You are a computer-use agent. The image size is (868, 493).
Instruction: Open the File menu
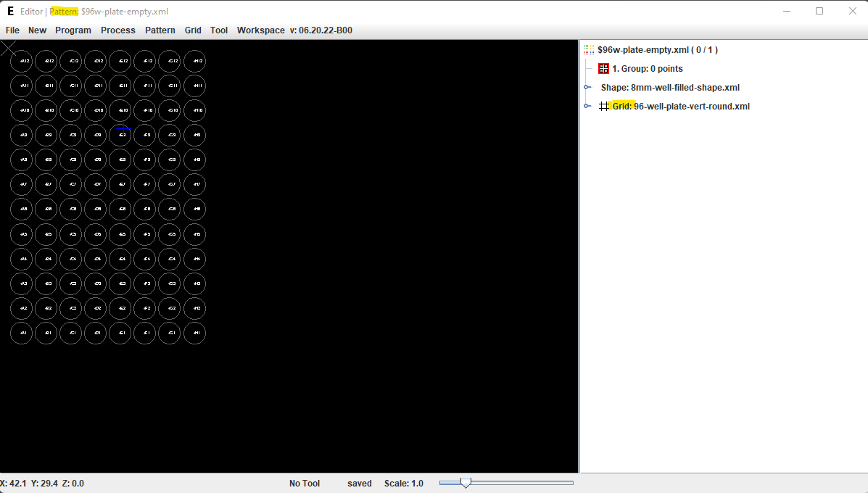click(x=12, y=30)
